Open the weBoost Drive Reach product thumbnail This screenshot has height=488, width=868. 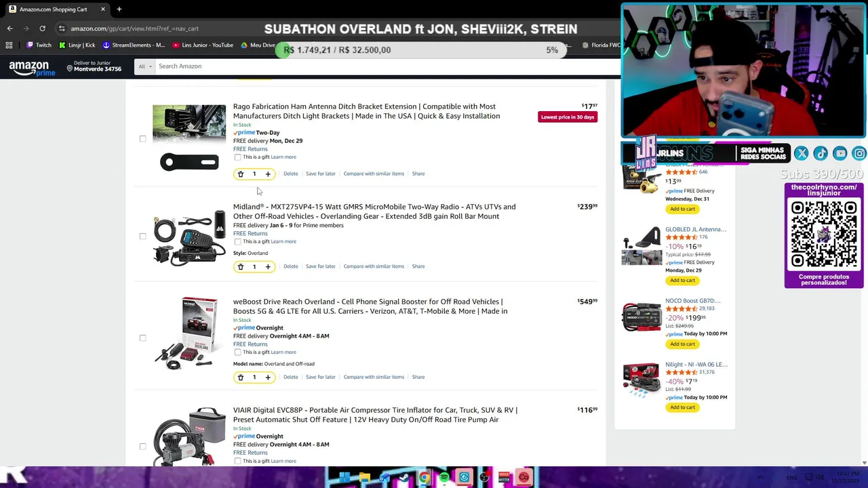[189, 333]
